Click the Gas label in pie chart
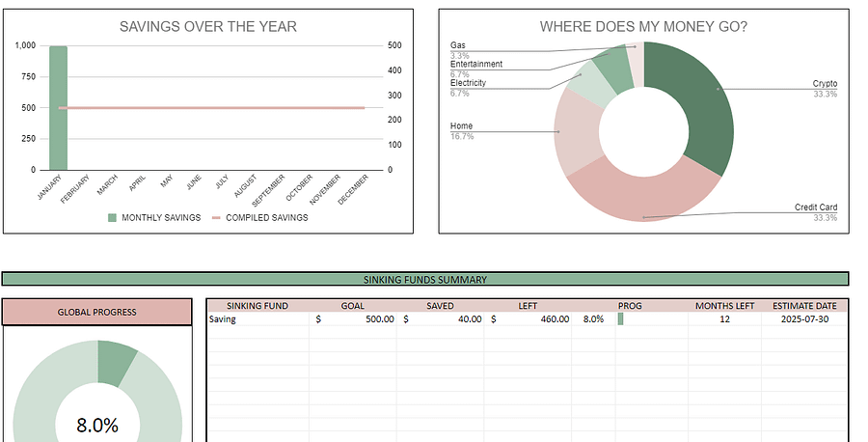This screenshot has height=442, width=868. [458, 45]
